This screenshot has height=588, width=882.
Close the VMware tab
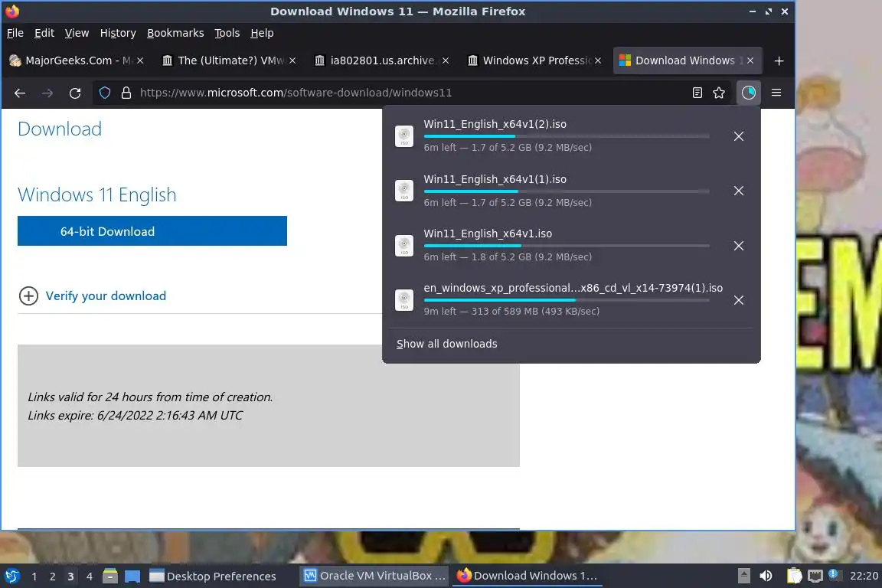[292, 60]
